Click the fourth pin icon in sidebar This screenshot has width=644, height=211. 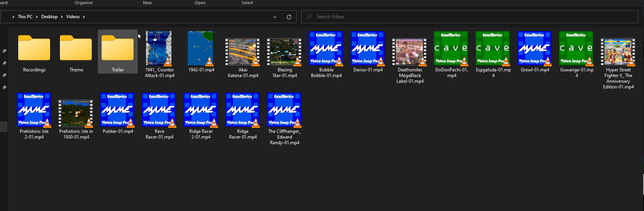tap(5, 87)
